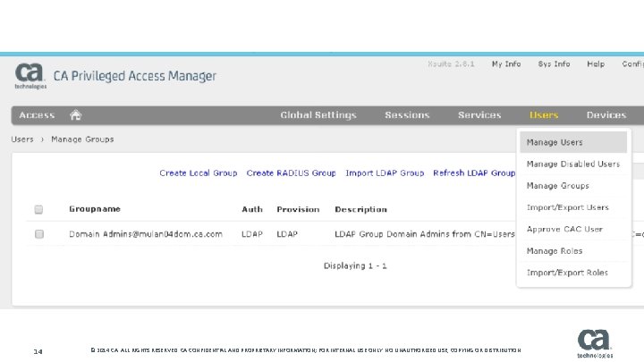This screenshot has width=644, height=362.
Task: Open the Users menu in navigation bar
Action: [x=544, y=115]
